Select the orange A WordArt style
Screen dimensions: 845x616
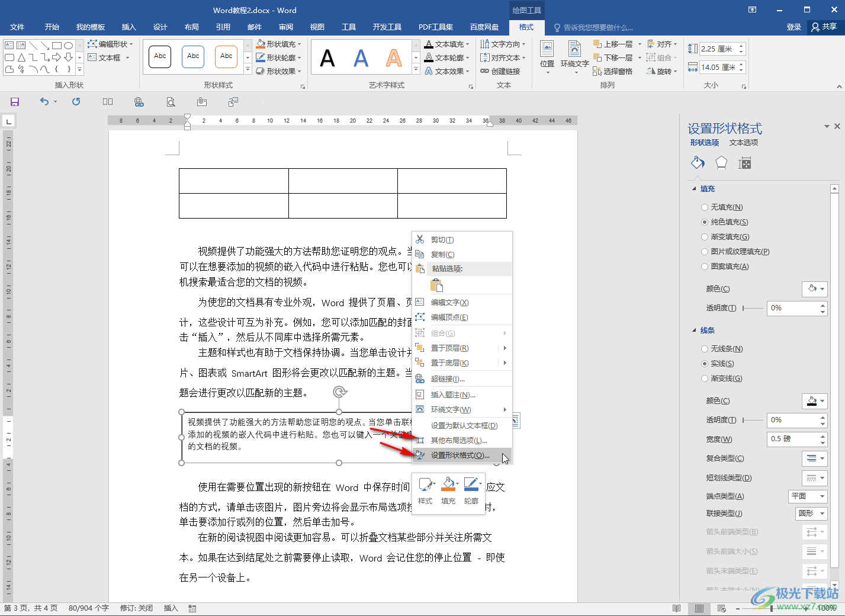click(x=394, y=58)
